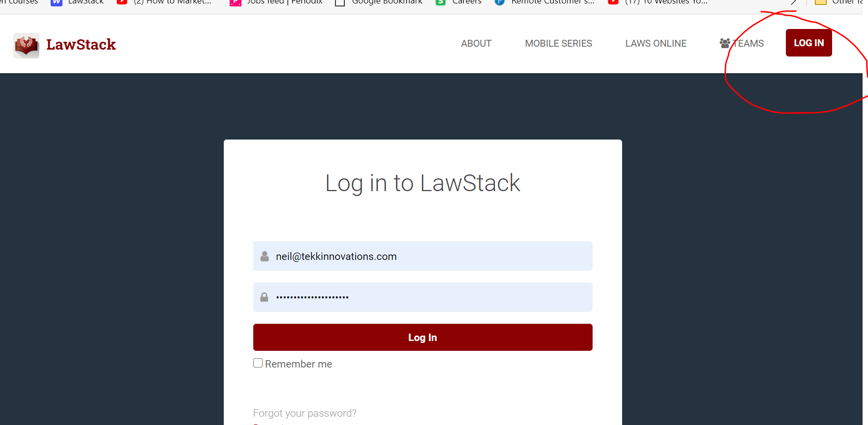
Task: Open the LawStack bookmark in bookmarks bar
Action: pyautogui.click(x=77, y=2)
